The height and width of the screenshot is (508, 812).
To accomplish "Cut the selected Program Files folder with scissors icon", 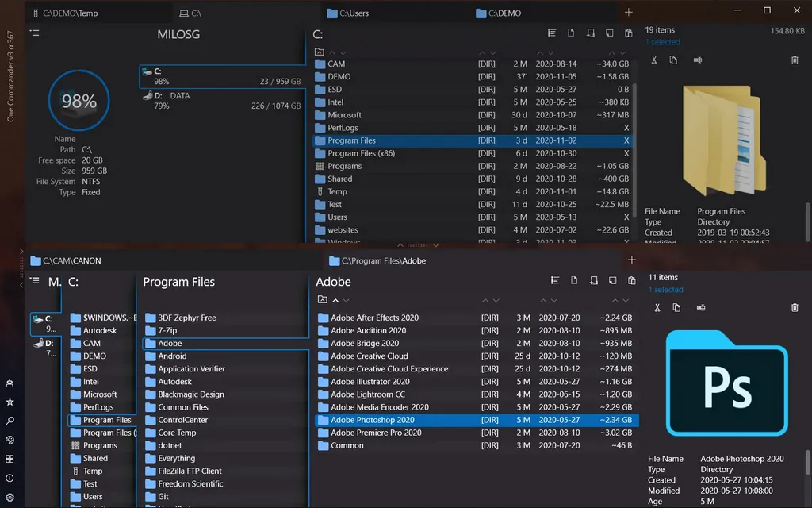I will [654, 60].
